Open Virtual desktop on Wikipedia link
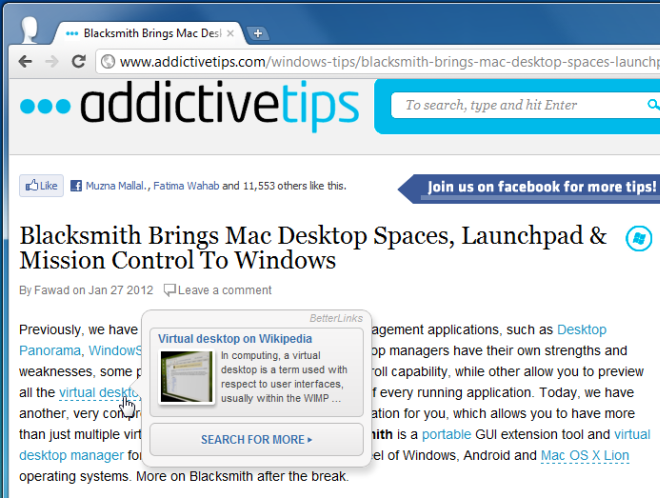The image size is (660, 498). [x=235, y=338]
